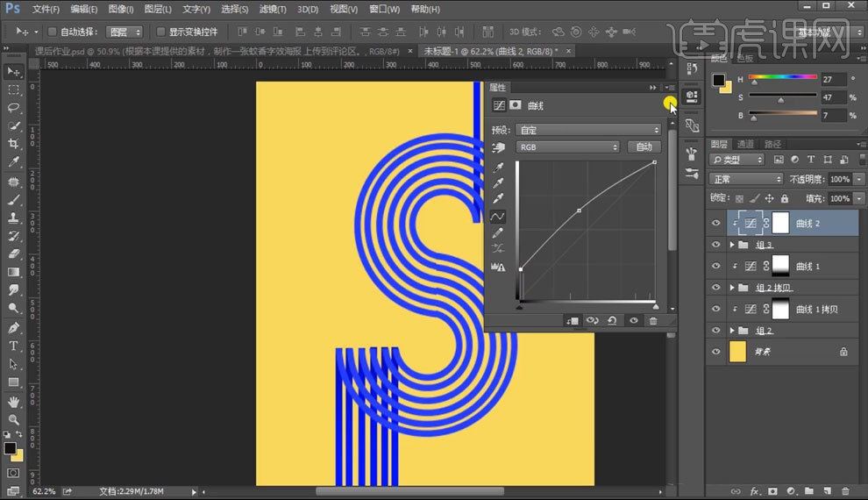Open the RGB channel dropdown
868x500 pixels.
point(567,147)
